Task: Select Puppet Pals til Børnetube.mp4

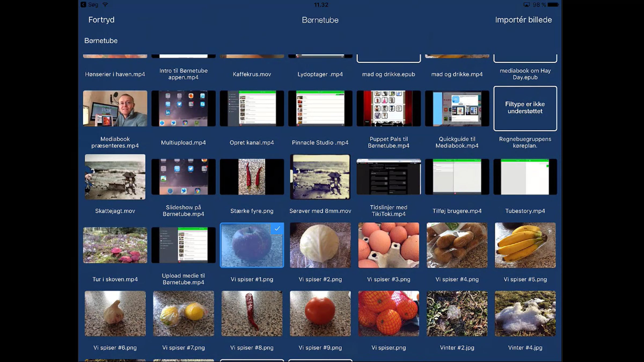Action: pos(389,108)
